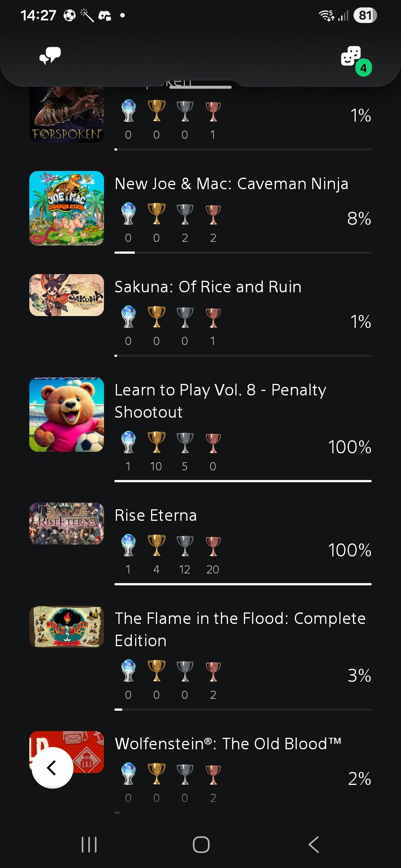Select the Rise Eterna game title
This screenshot has height=868, width=401.
(x=156, y=515)
